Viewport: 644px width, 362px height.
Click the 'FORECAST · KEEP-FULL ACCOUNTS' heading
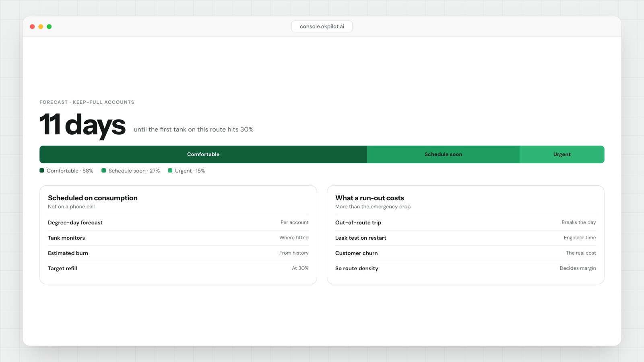(x=87, y=102)
